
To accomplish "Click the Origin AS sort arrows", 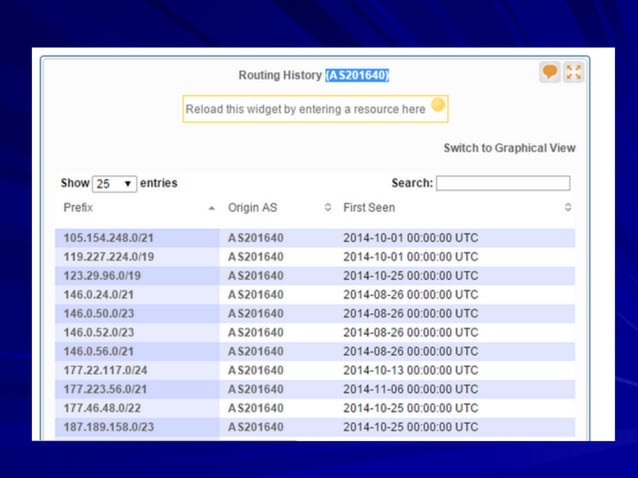I will tap(327, 208).
